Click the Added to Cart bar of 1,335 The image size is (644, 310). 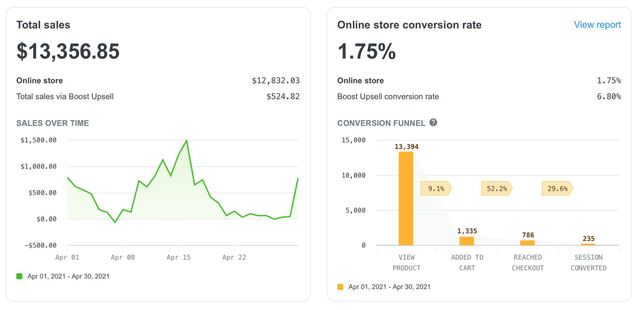[x=467, y=241]
